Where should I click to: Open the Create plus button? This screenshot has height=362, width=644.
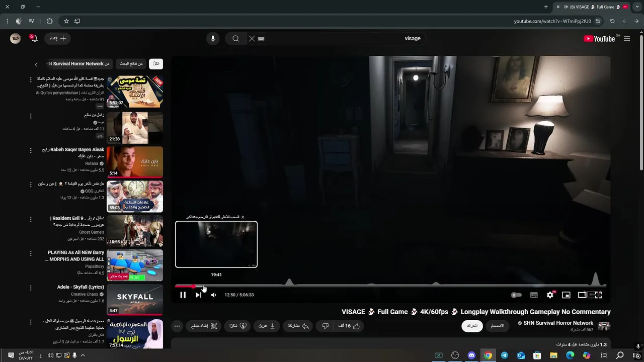(x=58, y=38)
